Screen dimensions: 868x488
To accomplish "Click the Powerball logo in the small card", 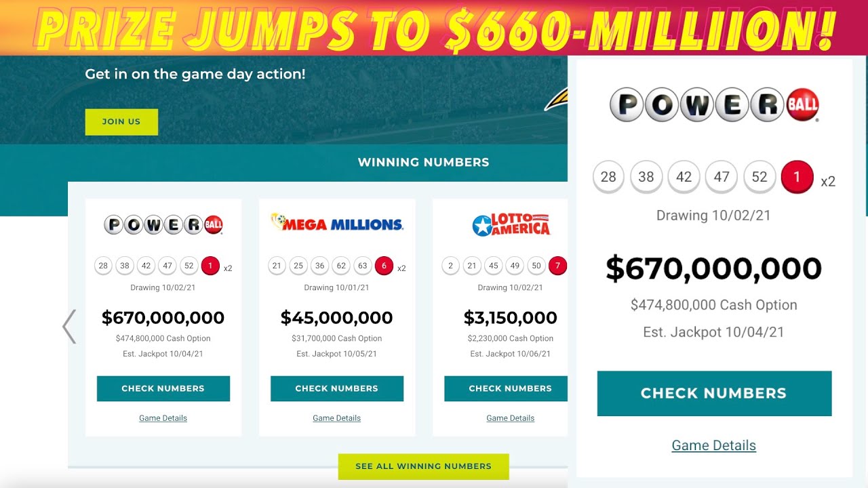I will point(163,224).
